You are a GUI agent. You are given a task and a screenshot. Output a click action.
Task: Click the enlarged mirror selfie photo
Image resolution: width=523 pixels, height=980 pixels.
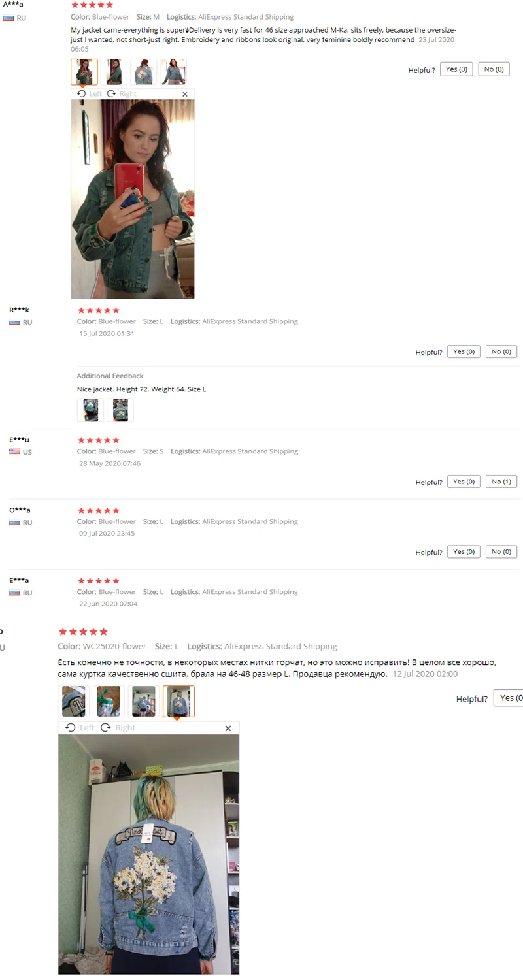pyautogui.click(x=133, y=199)
